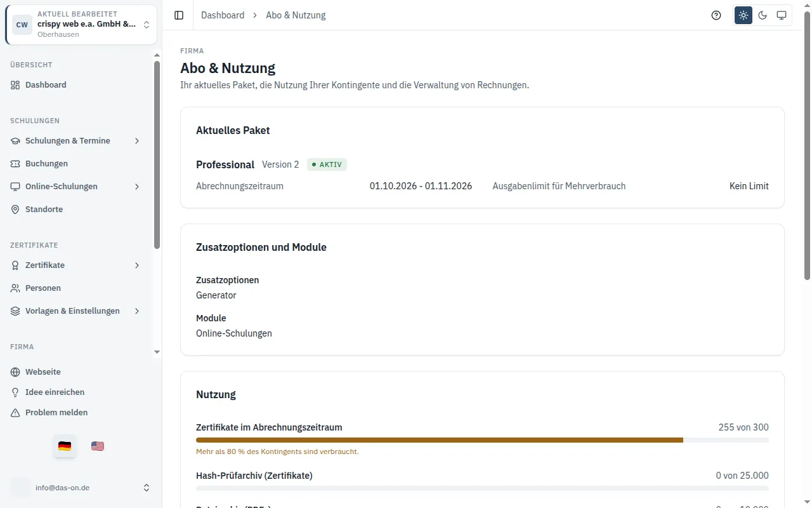Click the main page vertical scrollbar

(x=807, y=146)
